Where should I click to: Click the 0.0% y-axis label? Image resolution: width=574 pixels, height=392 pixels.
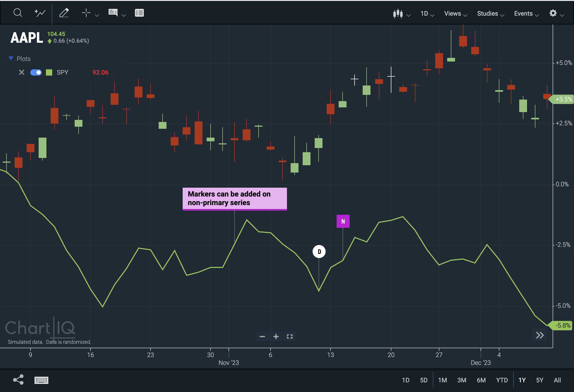[562, 184]
